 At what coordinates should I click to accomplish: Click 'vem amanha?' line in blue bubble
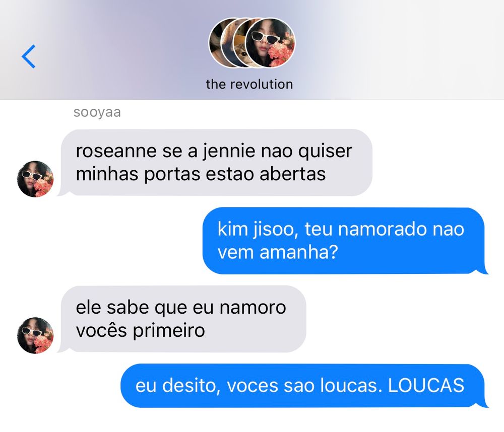tap(278, 252)
